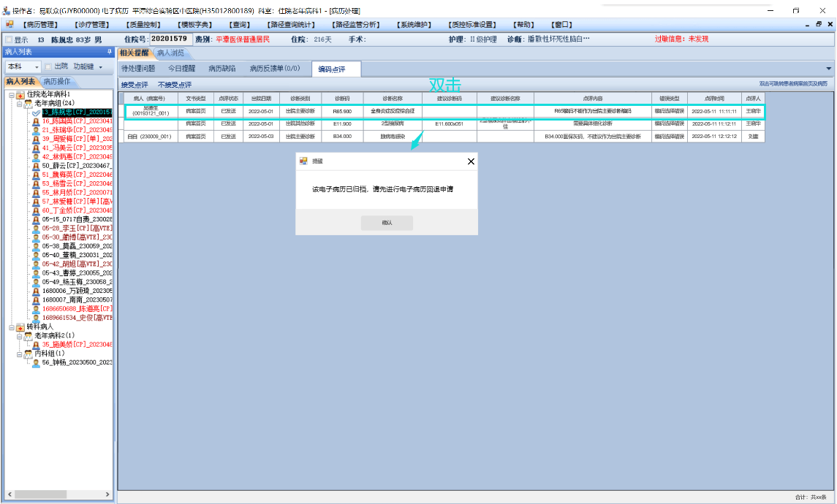The height and width of the screenshot is (504, 837).
Task: Click the right arrow of patient list scrollbar
Action: (x=107, y=495)
